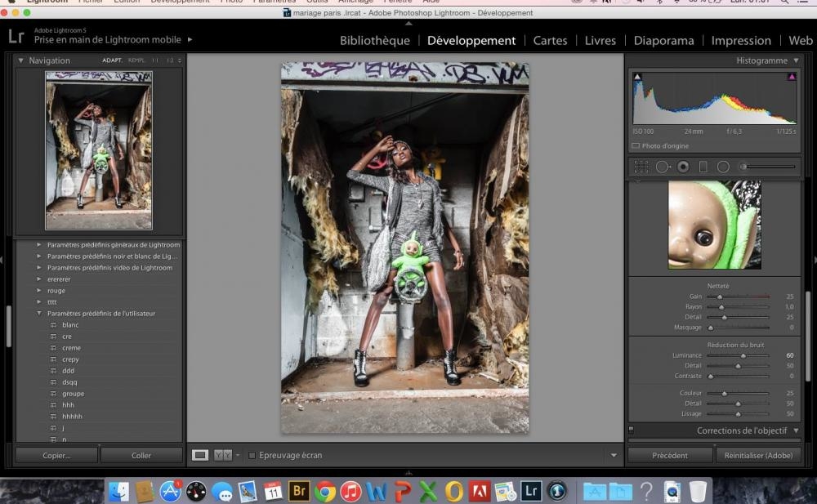Screen dimensions: 817x504
Task: Toggle shadow clipping indicator in histogram
Action: (x=637, y=77)
